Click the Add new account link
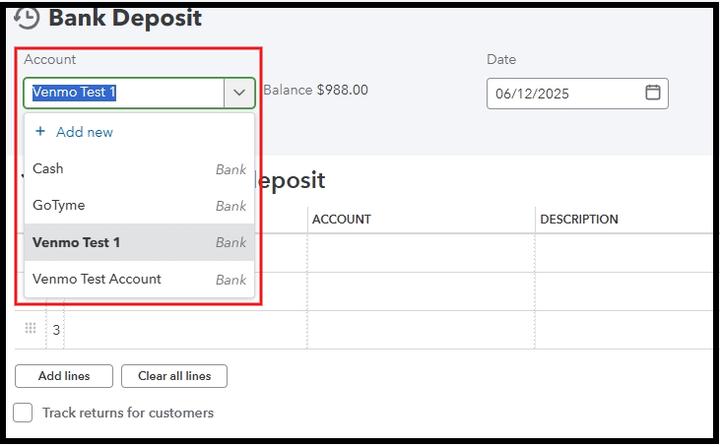The height and width of the screenshot is (447, 720). point(84,132)
